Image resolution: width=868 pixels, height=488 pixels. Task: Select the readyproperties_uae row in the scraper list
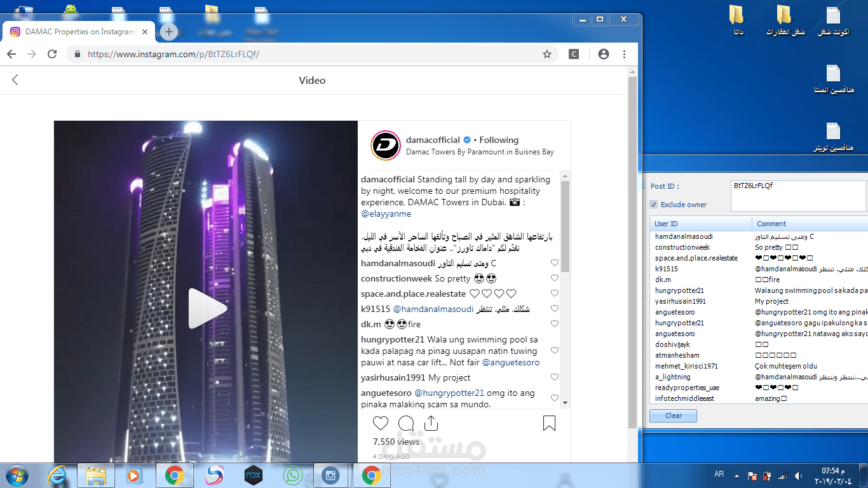pos(759,388)
